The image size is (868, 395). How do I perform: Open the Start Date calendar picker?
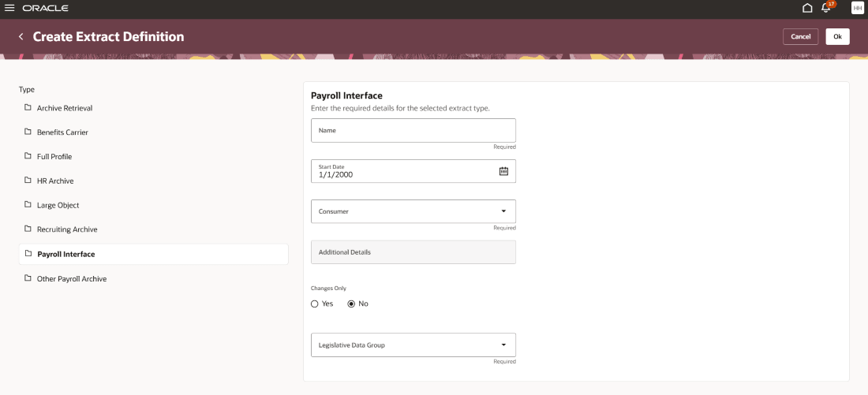503,171
